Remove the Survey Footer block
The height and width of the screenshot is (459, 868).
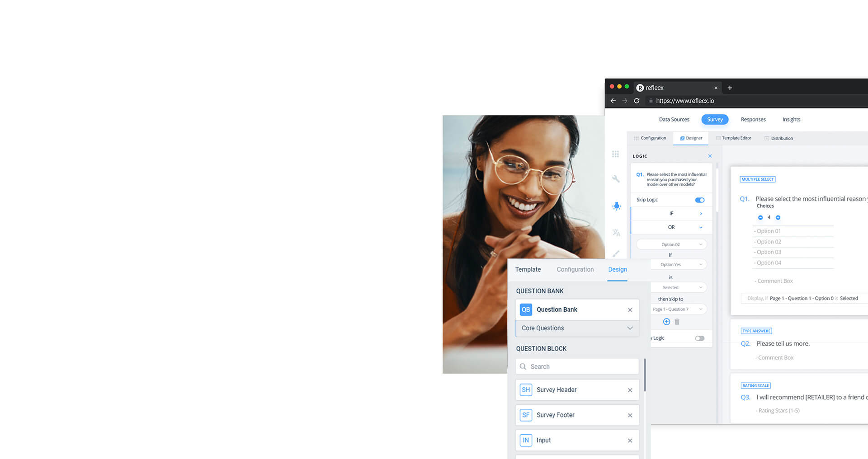(x=630, y=415)
